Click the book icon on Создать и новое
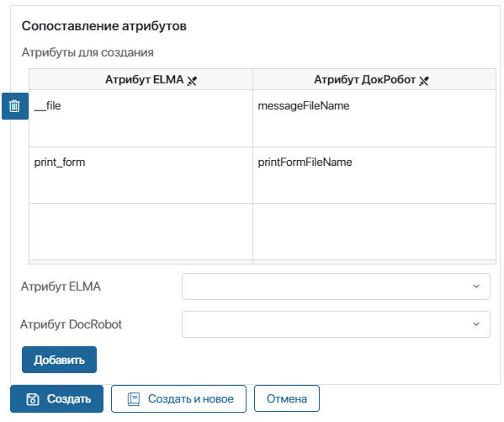The width and height of the screenshot is (504, 422). click(x=134, y=398)
